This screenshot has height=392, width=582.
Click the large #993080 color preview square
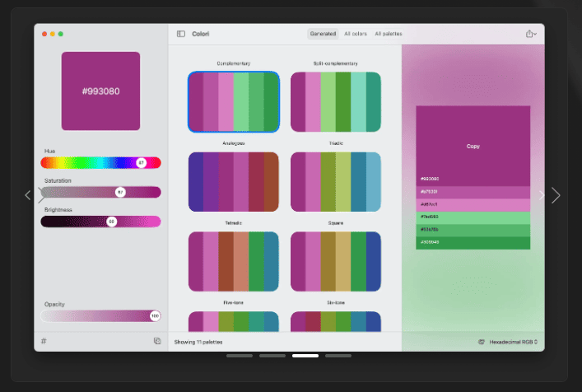click(100, 91)
